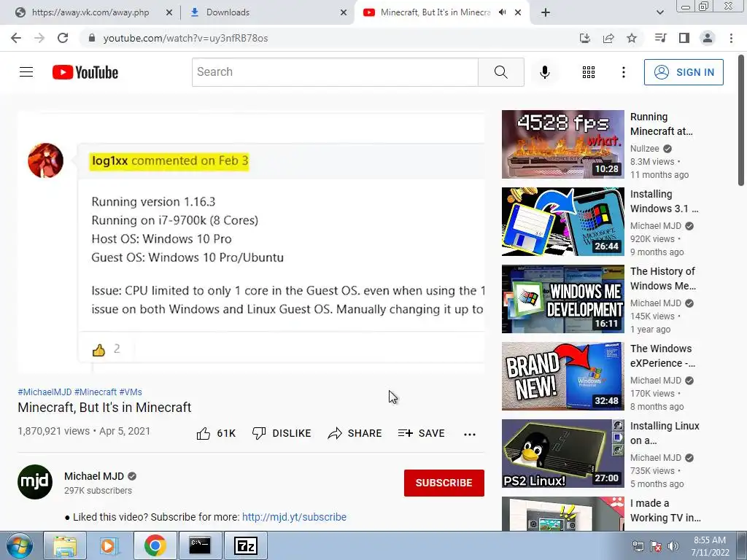The width and height of the screenshot is (747, 560).
Task: Select the Minecraft YouTube tab
Action: click(x=435, y=12)
